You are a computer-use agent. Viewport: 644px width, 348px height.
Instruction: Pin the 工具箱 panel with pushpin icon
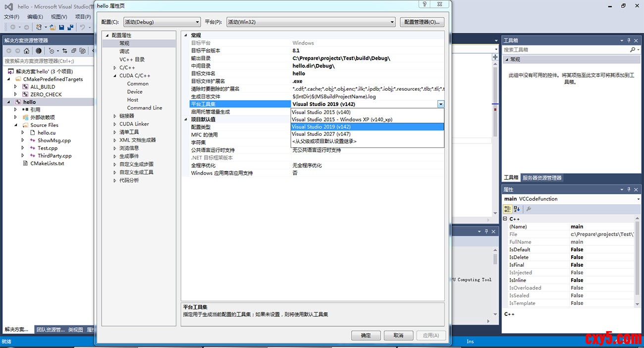click(x=629, y=41)
